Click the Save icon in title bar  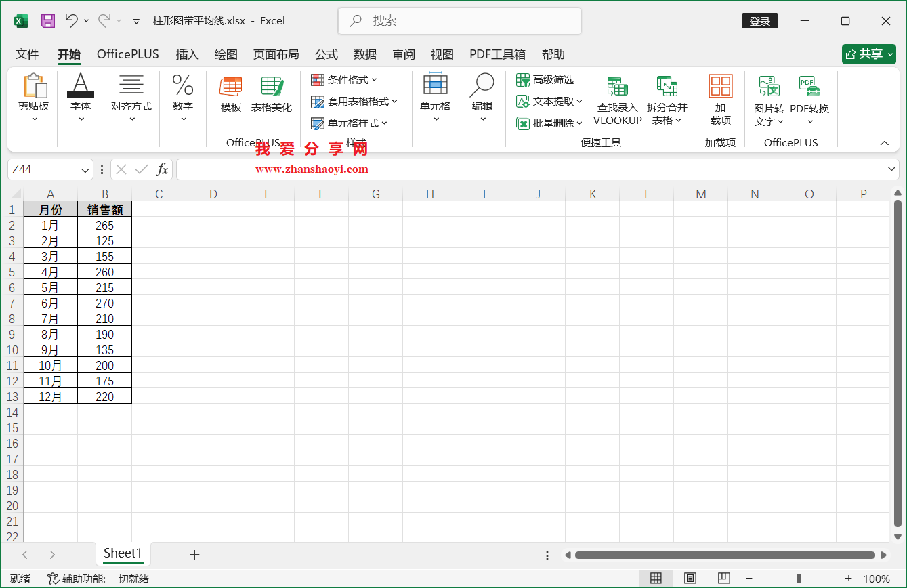(x=48, y=21)
